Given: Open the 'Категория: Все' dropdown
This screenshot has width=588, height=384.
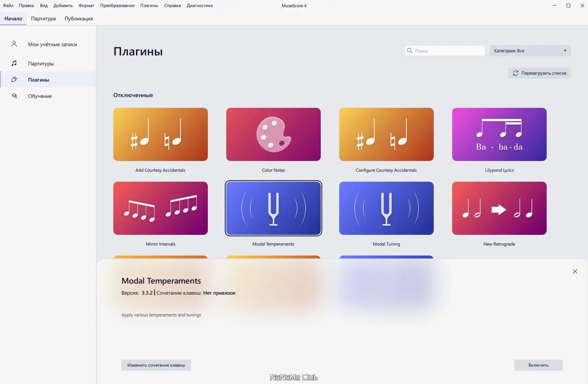Looking at the screenshot, I should [530, 51].
